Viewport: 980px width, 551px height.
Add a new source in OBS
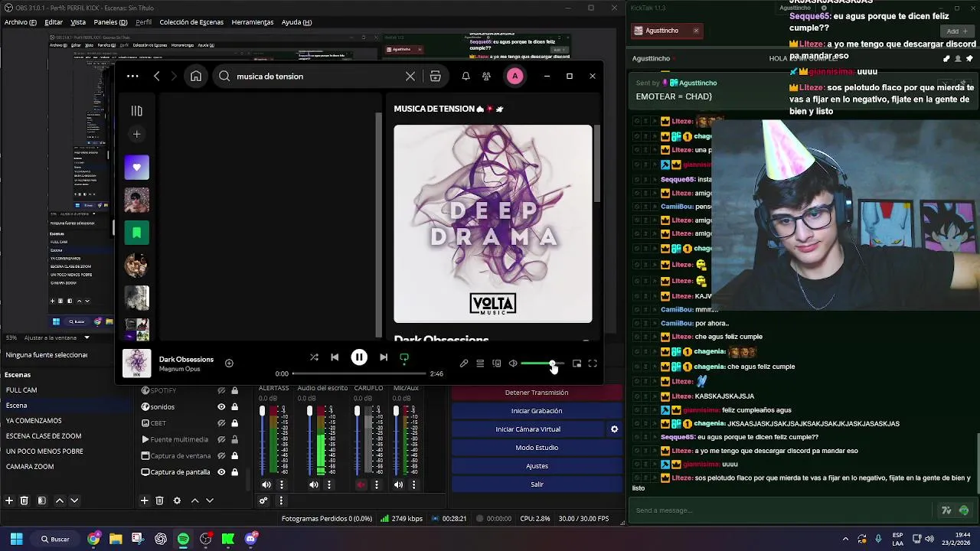click(144, 500)
